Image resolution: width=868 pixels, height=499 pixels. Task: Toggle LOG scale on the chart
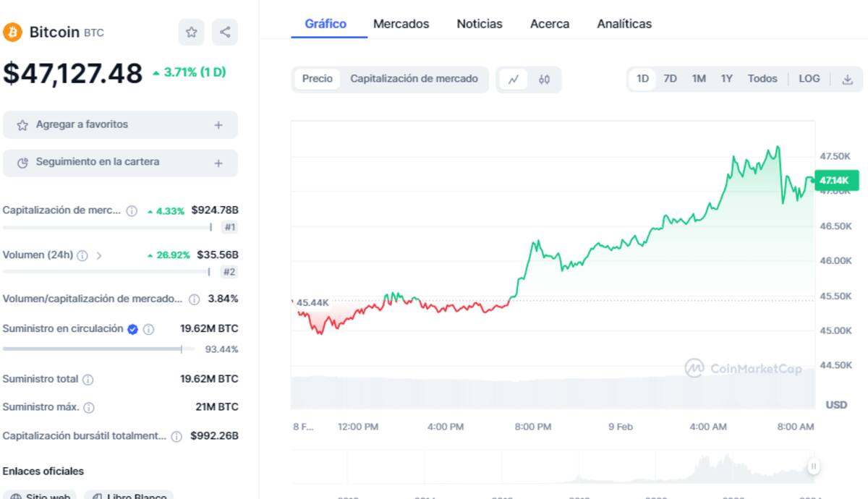coord(809,79)
